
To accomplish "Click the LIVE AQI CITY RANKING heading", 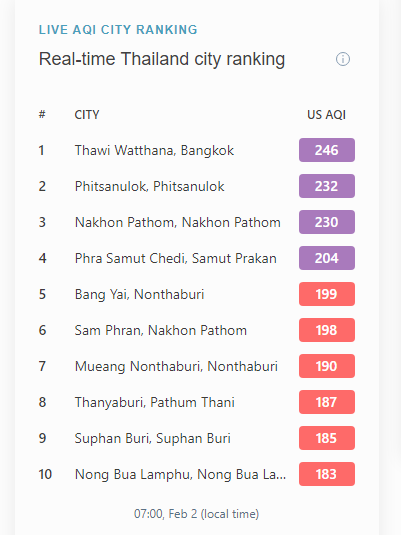I will [118, 30].
